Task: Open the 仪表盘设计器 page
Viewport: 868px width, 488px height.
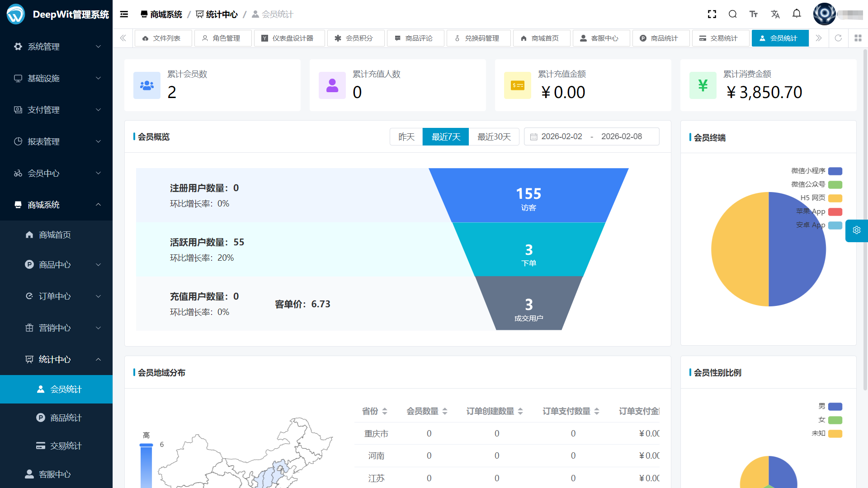Action: coord(289,38)
